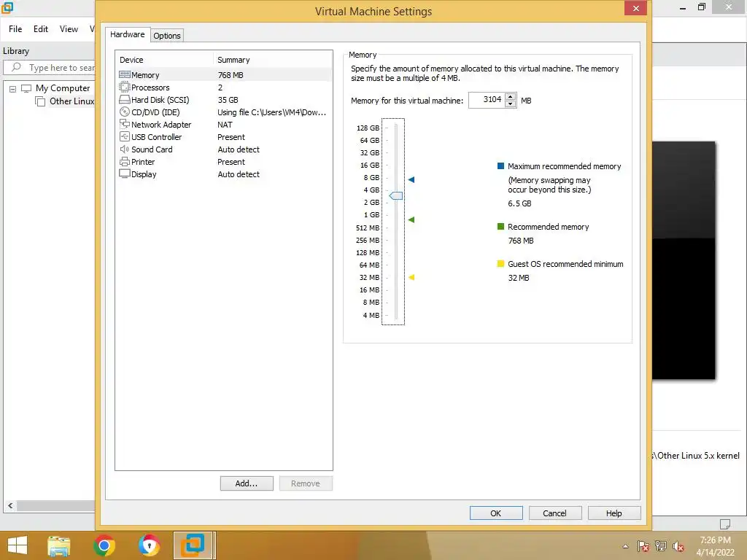
Task: Click the My Computer monitor icon
Action: pyautogui.click(x=26, y=88)
